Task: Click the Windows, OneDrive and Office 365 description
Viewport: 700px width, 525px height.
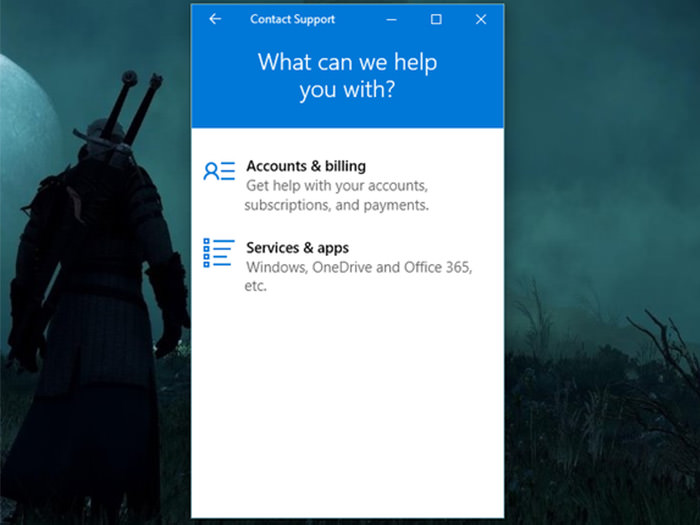Action: click(358, 267)
